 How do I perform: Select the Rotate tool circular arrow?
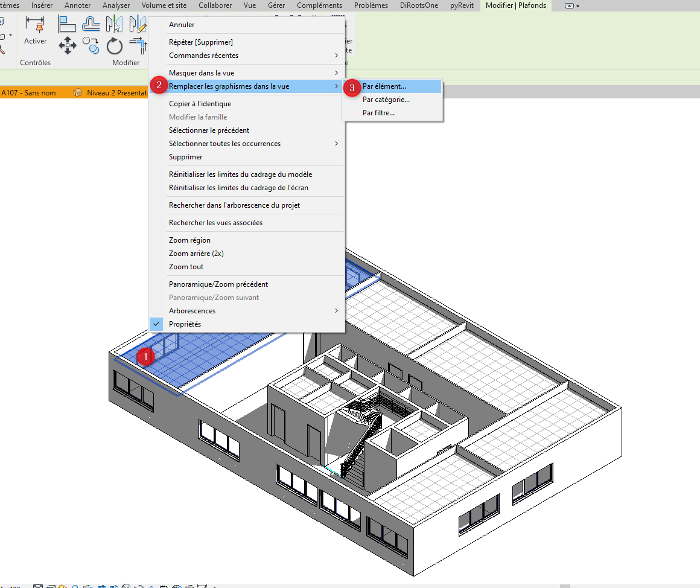coord(114,45)
